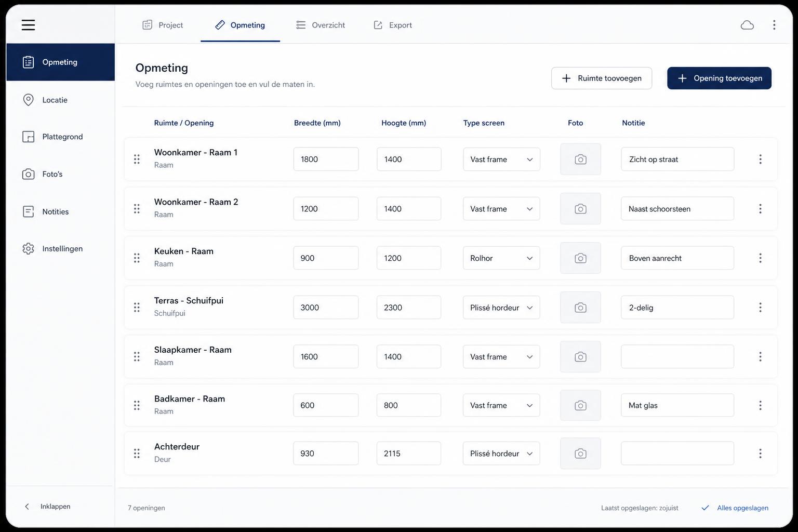Screen dimensions: 798x532
Task: Switch to the Export tab
Action: click(393, 25)
